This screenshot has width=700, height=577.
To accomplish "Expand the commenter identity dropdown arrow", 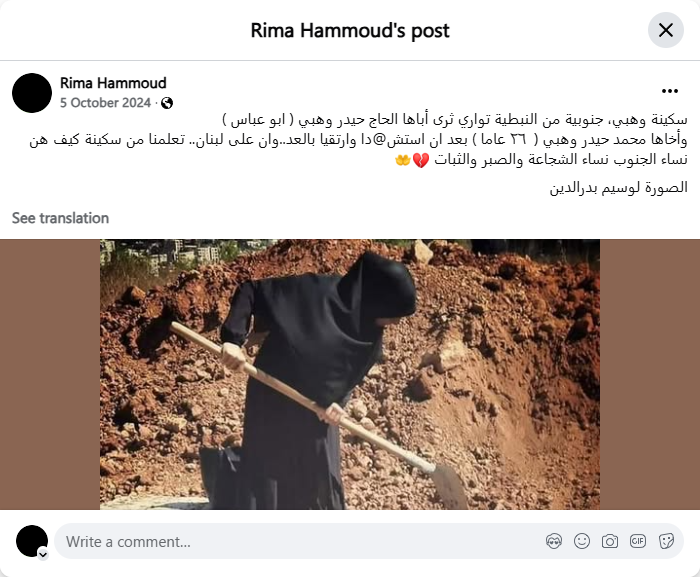I will coord(43,554).
